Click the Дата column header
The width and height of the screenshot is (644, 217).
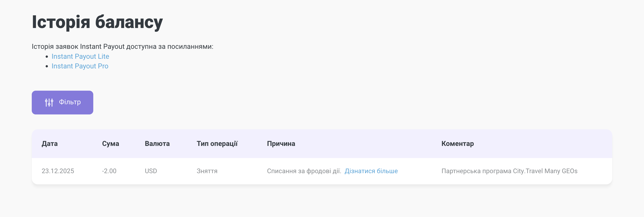pyautogui.click(x=50, y=144)
